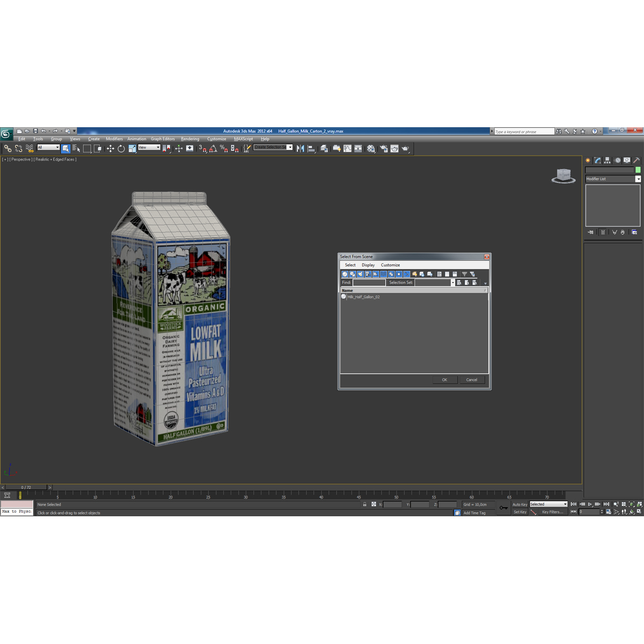Screen dimensions: 644x644
Task: Open the Rendering menu
Action: (190, 139)
